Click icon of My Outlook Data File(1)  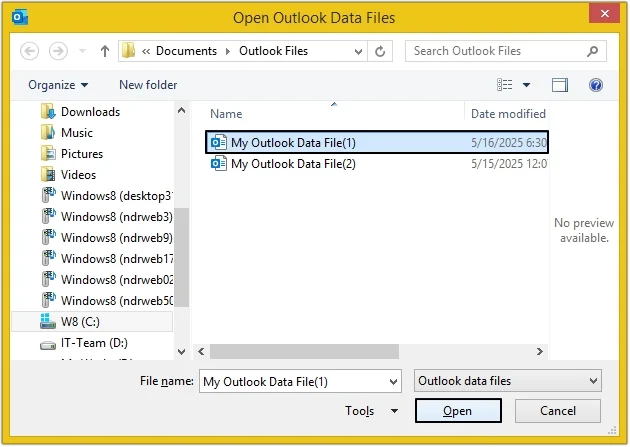[x=219, y=142]
